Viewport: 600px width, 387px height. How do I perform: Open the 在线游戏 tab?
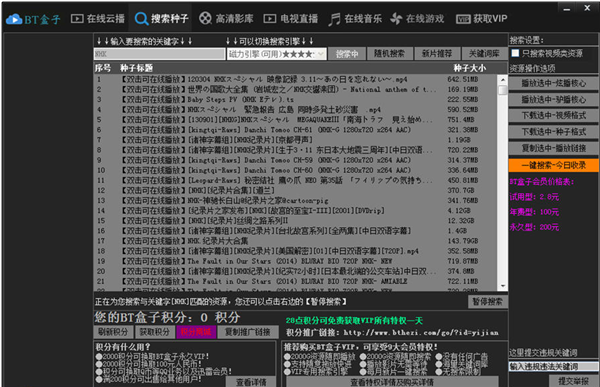coord(417,19)
